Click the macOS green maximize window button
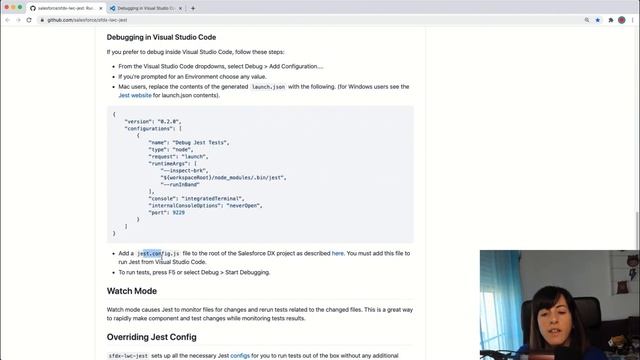 20,7
